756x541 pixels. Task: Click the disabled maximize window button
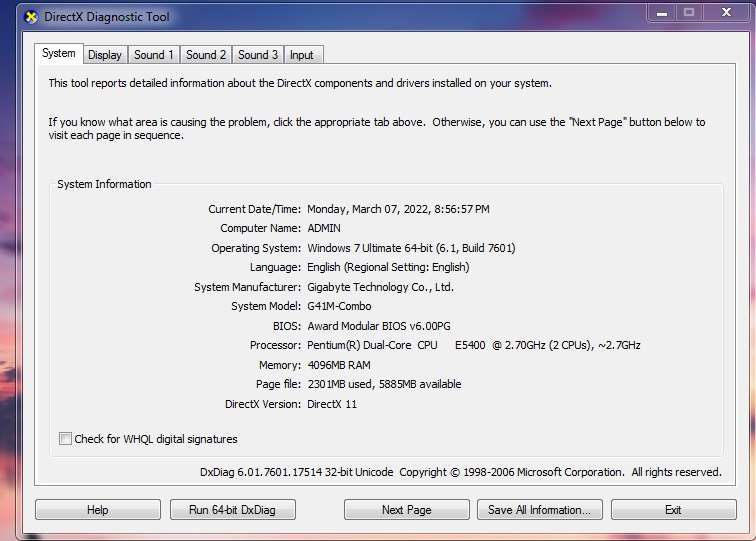(689, 13)
